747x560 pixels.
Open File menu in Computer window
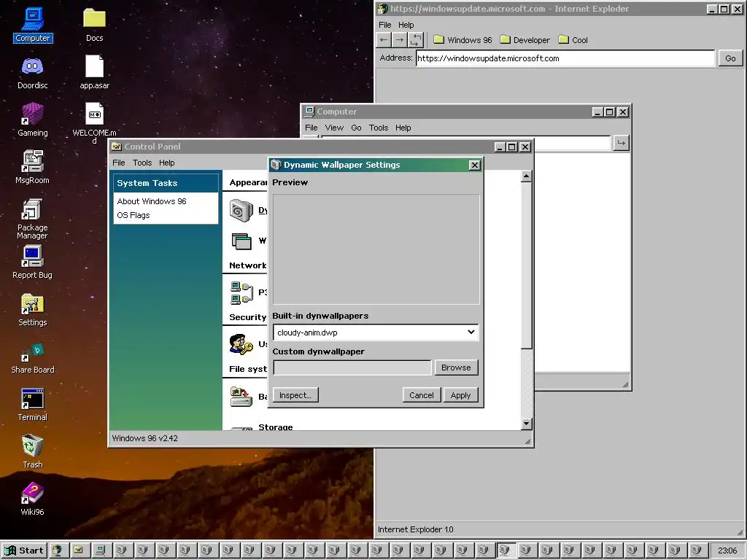coord(311,128)
